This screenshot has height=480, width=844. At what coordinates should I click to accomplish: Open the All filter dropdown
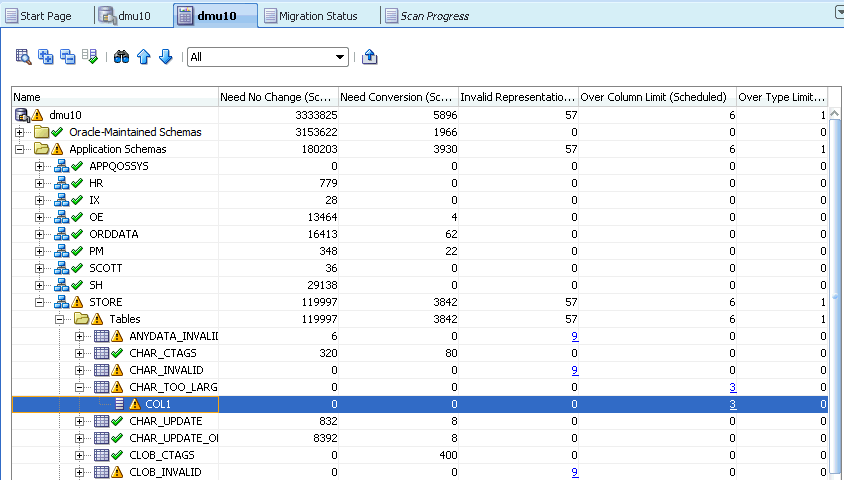click(x=268, y=57)
